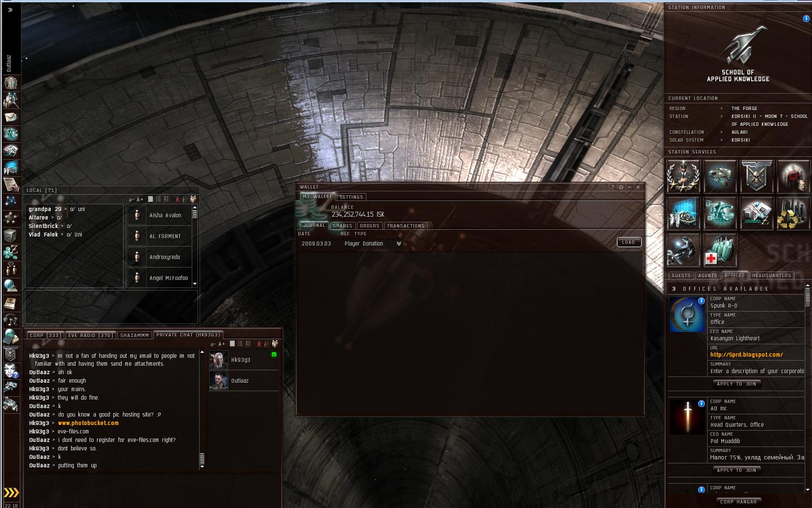Viewport: 812px width, 508px height.
Task: Open the repair shop welder service
Action: 683,249
